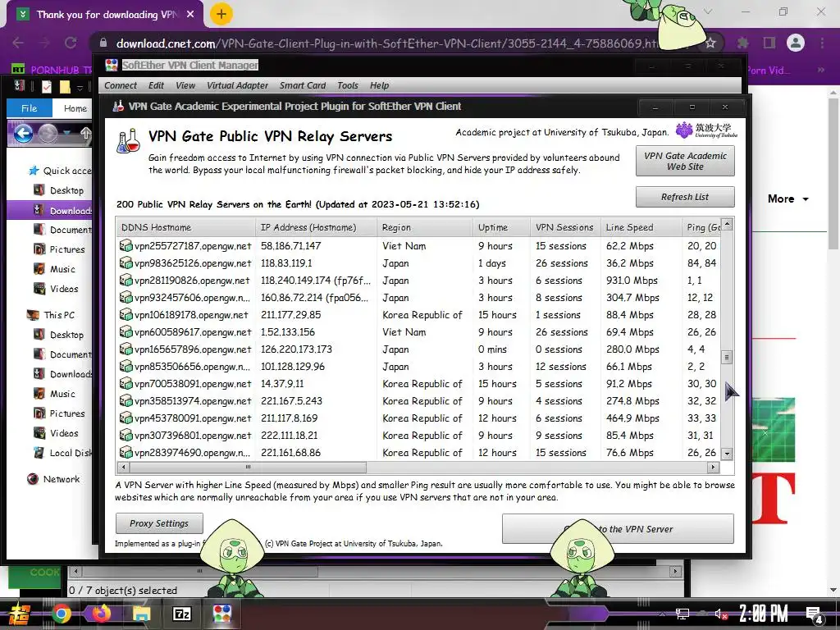Click the 1 days uptime cell
Screen dimensions: 840x630
coord(492,263)
